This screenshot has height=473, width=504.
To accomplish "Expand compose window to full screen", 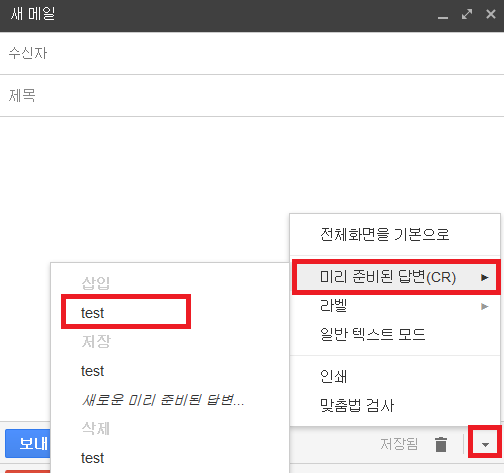I will point(467,14).
